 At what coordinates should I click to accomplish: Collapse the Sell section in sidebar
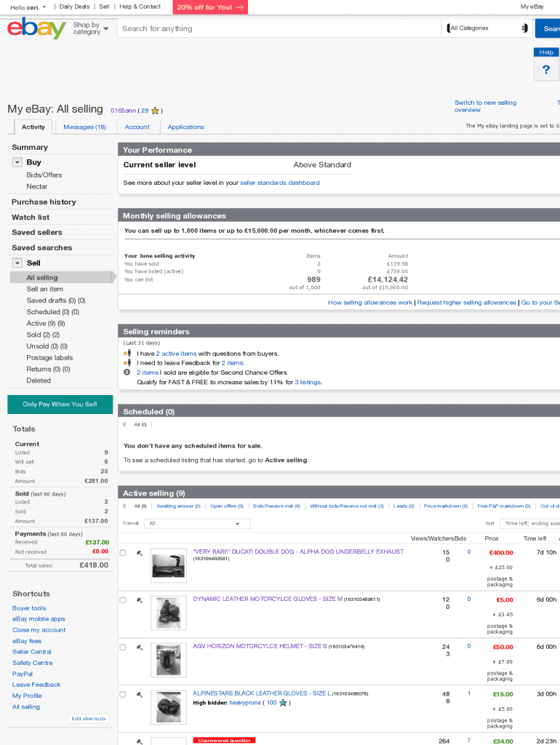click(x=17, y=263)
